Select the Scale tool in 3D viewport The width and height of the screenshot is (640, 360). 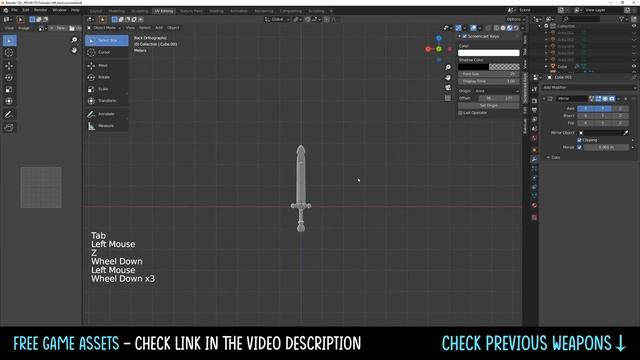tap(107, 89)
